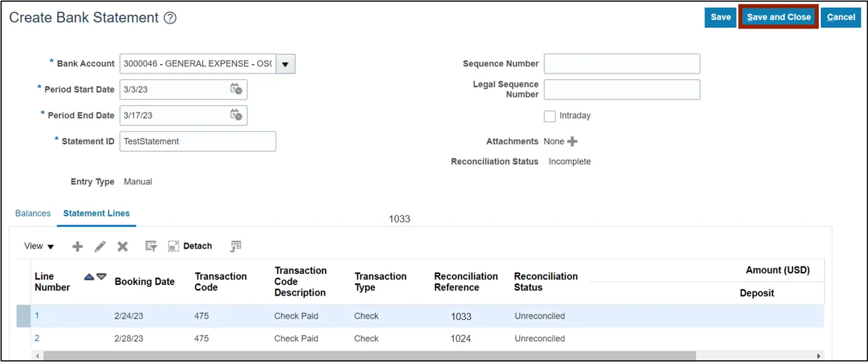Click the add statement line plus icon
The height and width of the screenshot is (362, 868).
pyautogui.click(x=77, y=246)
